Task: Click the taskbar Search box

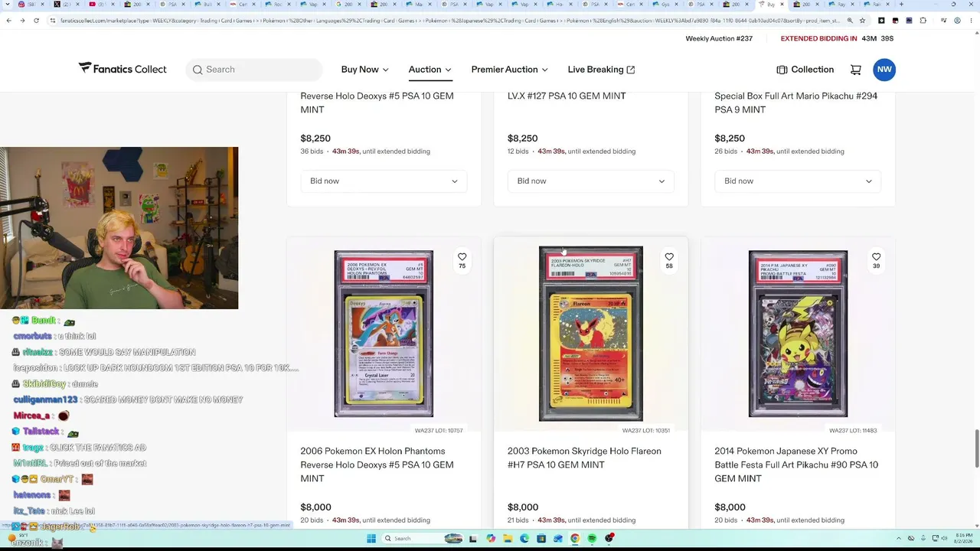Action: [421, 539]
